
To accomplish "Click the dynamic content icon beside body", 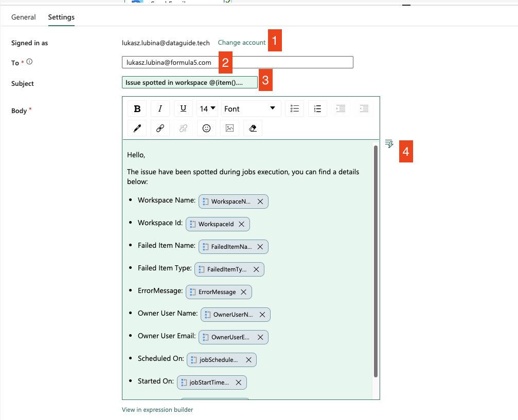I will point(389,143).
